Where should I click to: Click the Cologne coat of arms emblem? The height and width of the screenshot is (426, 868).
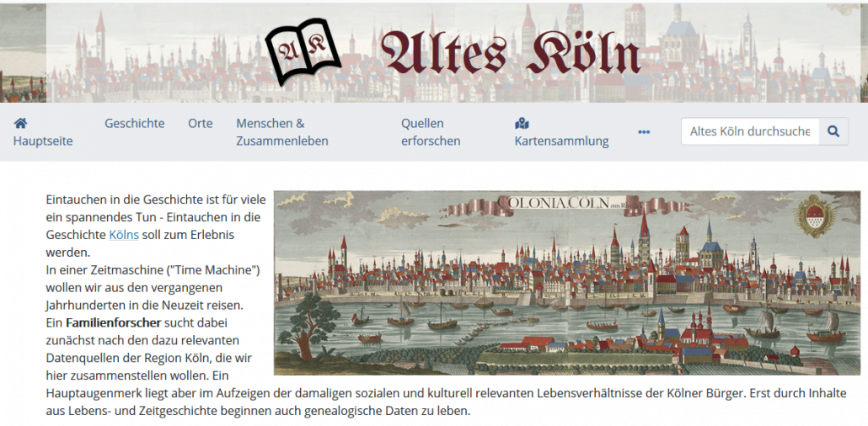click(815, 216)
